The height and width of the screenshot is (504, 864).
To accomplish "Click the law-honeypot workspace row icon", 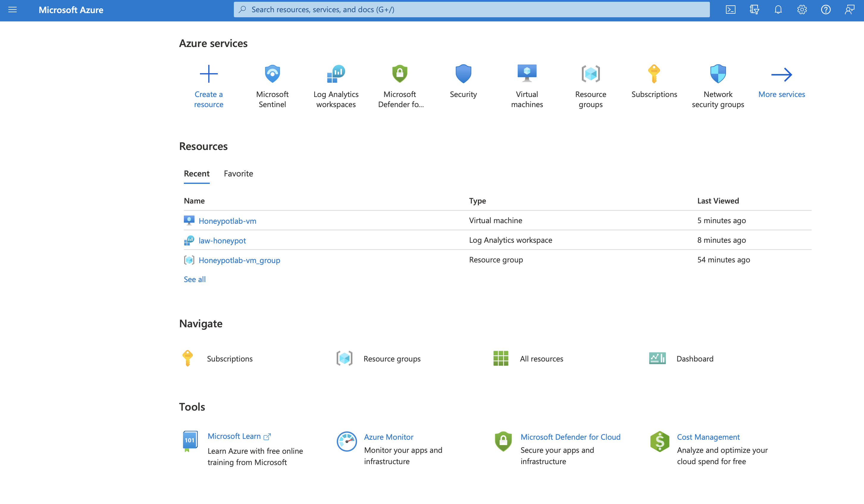I will (x=189, y=240).
